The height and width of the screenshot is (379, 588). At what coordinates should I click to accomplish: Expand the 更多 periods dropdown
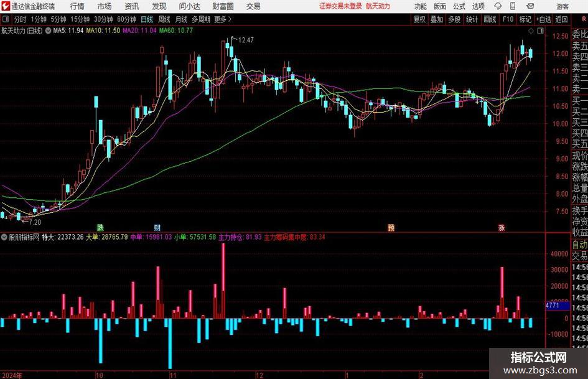223,19
